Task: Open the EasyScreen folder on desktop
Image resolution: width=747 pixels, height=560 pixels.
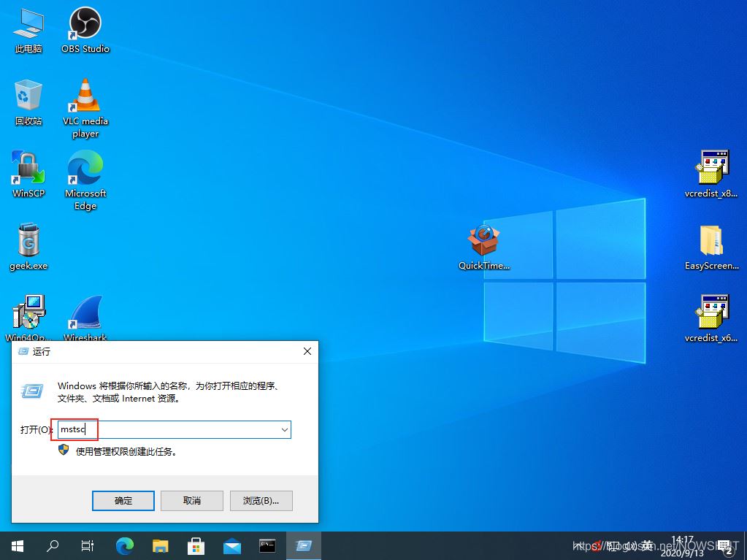Action: 711,241
